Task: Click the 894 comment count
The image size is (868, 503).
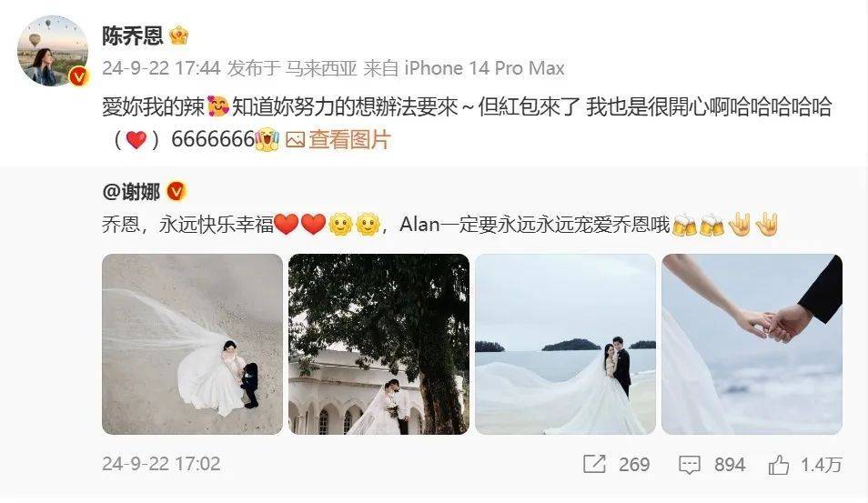Action: 730,465
